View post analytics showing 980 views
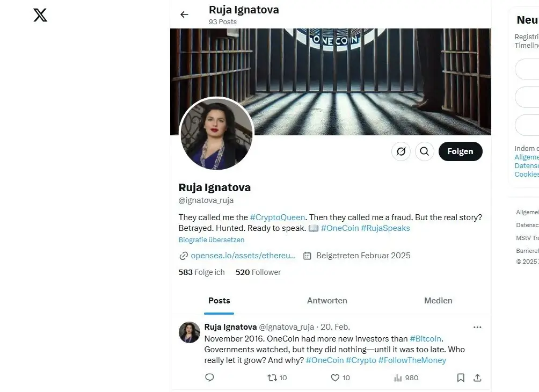The width and height of the screenshot is (539, 392). pyautogui.click(x=406, y=378)
